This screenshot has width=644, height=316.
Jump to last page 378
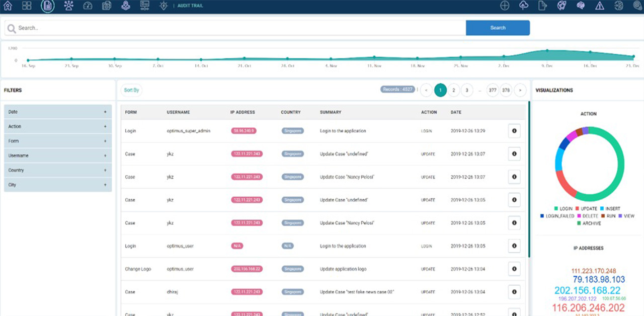[506, 91]
